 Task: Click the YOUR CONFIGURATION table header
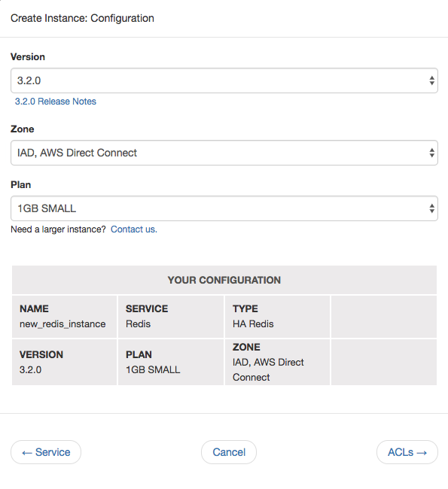(224, 280)
